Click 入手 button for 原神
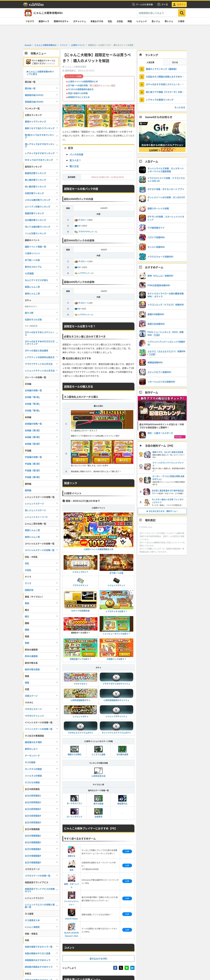Viewport: 210px width, 980px height. point(127,866)
